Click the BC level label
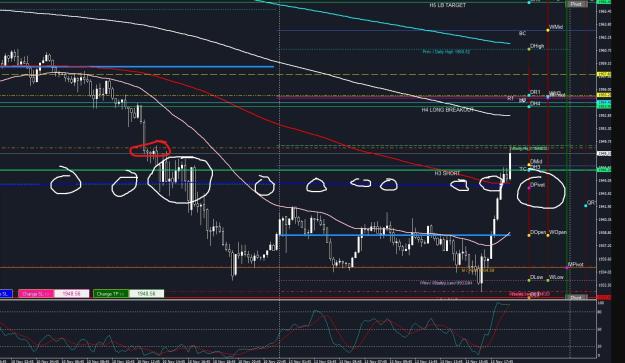The image size is (625, 363). point(522,33)
